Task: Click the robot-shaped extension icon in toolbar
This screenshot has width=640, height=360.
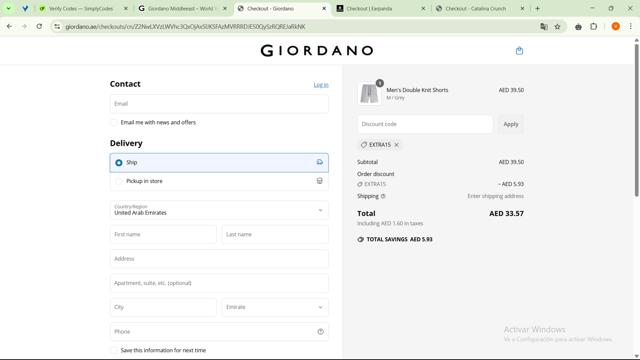Action: [x=578, y=27]
